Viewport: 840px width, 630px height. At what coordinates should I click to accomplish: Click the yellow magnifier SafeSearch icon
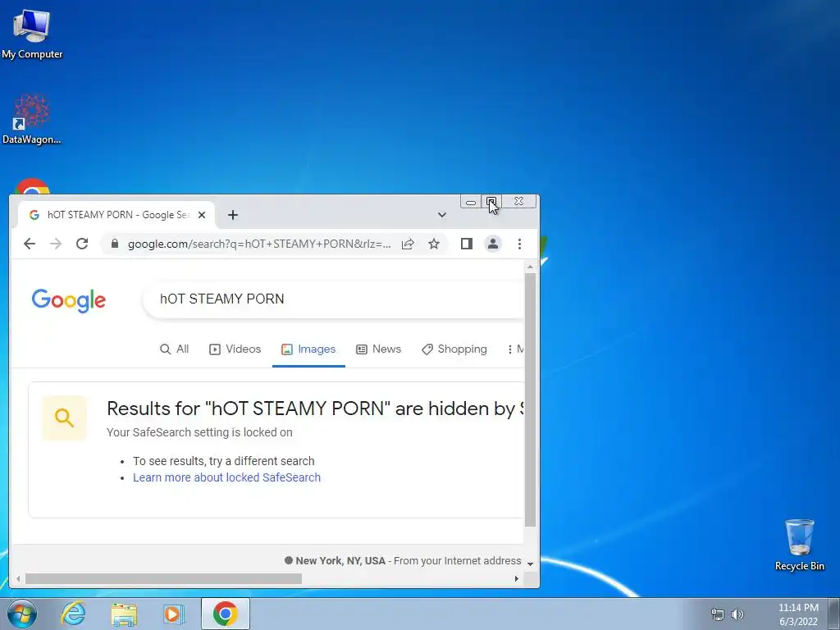[64, 418]
